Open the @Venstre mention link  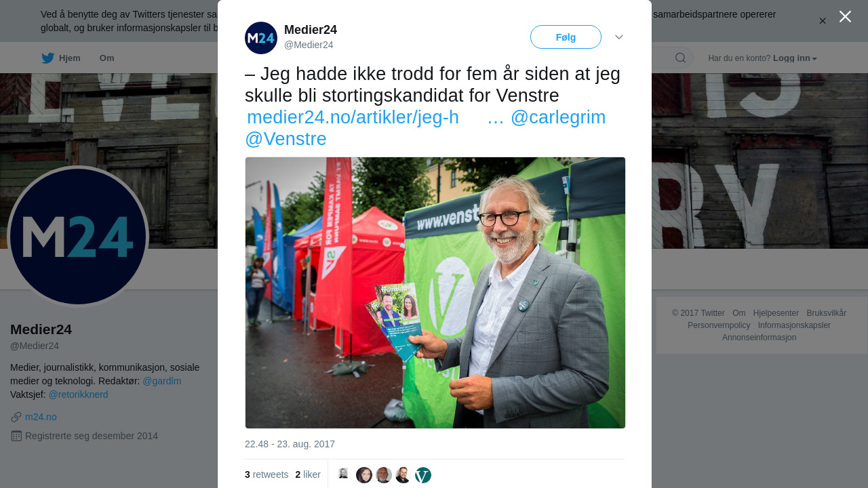pyautogui.click(x=285, y=139)
